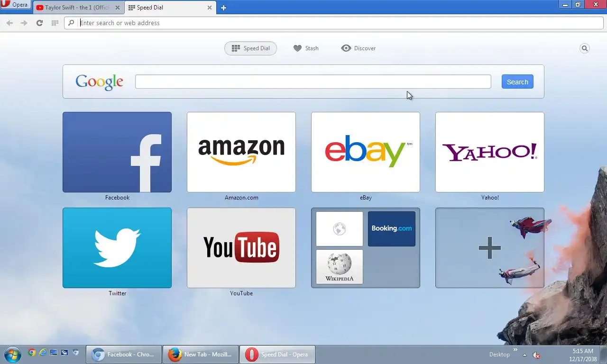Image resolution: width=607 pixels, height=364 pixels.
Task: Launch Internet Explorer from quick launch
Action: click(43, 353)
